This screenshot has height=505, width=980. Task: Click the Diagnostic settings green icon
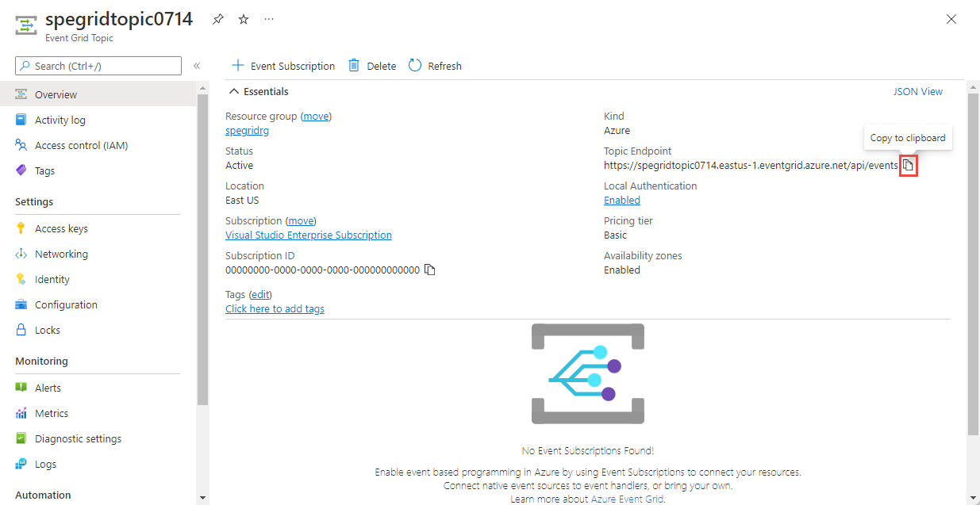click(x=21, y=438)
